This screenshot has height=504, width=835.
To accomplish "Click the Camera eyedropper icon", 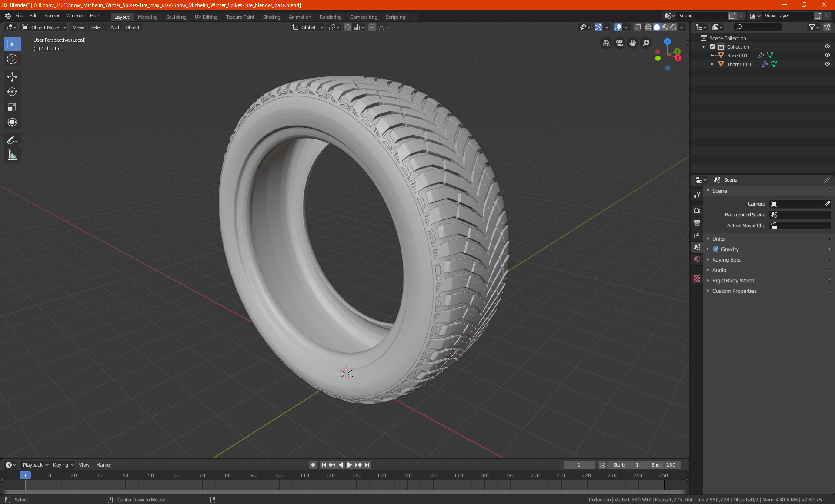I will [827, 204].
